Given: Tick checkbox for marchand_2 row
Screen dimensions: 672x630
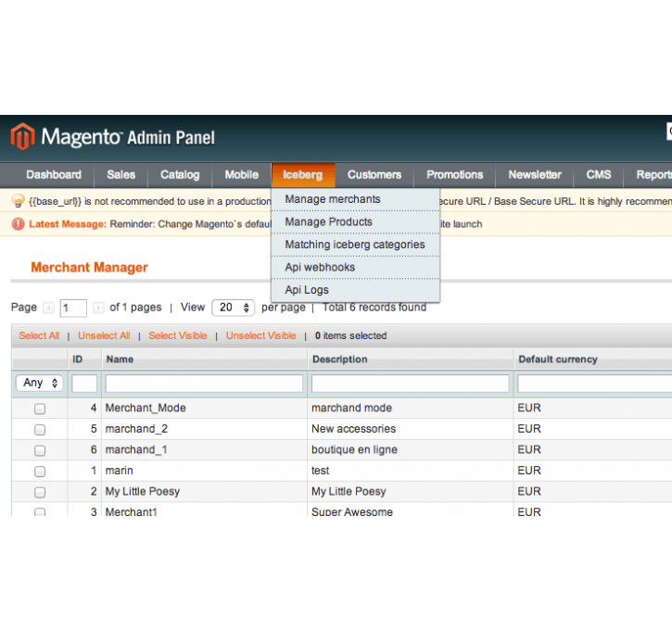Looking at the screenshot, I should 40,430.
